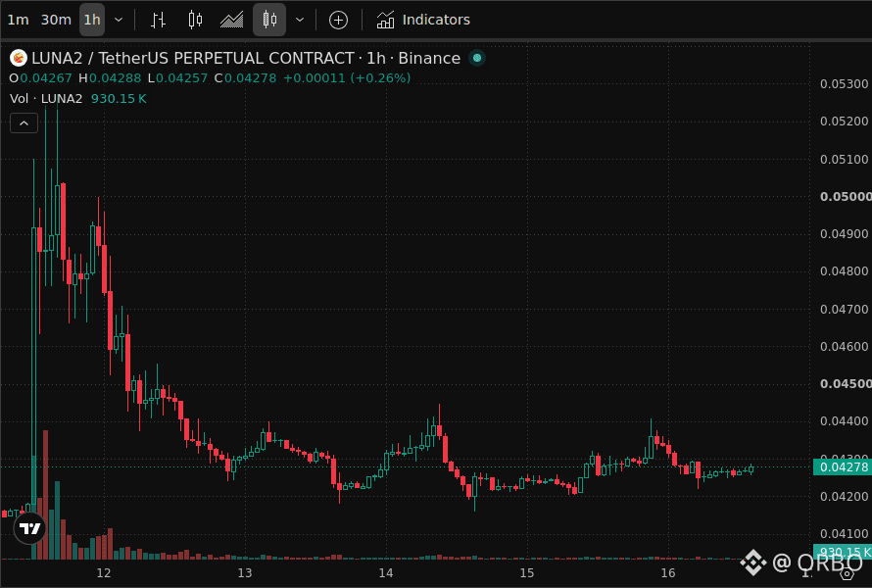
Task: Collapse the indicator legend with the chevron
Action: click(24, 122)
